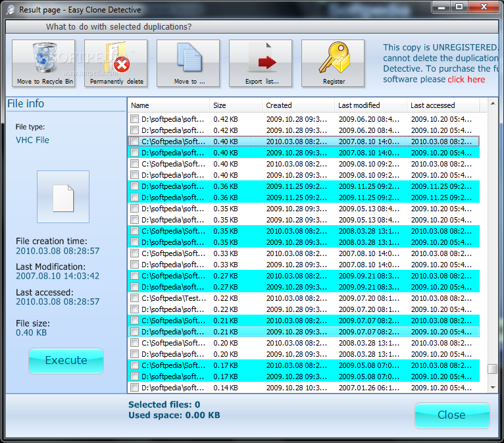Image resolution: width=504 pixels, height=443 pixels.
Task: Click the Close button
Action: 452,415
